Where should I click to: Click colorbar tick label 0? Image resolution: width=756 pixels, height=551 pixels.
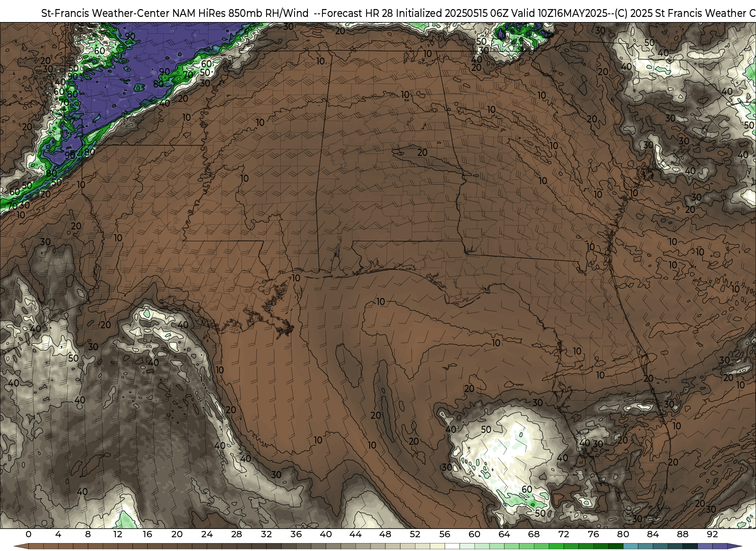[x=28, y=534]
